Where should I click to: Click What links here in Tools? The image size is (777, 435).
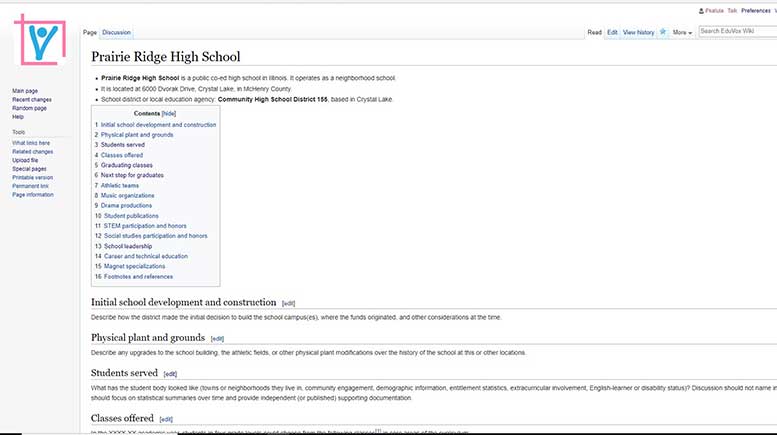[x=32, y=143]
